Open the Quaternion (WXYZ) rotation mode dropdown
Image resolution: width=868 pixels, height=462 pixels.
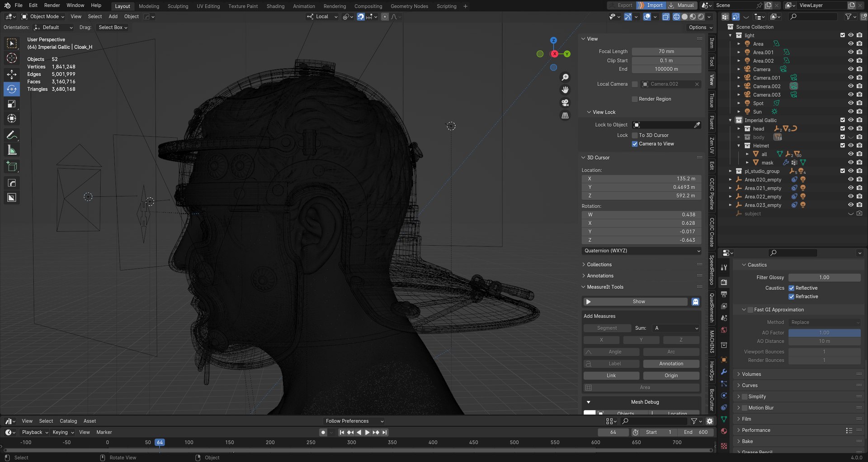[641, 251]
